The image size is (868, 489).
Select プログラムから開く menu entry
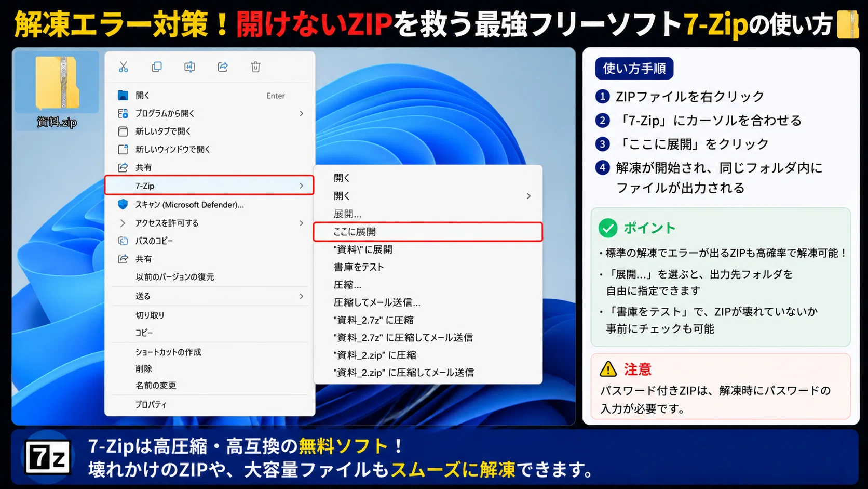tap(209, 113)
